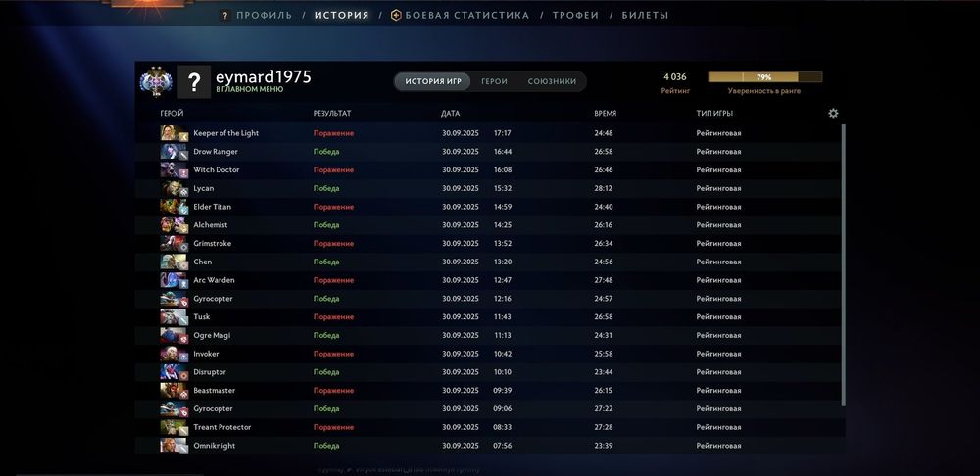Click the Alchemist hero name
The width and height of the screenshot is (980, 476).
[210, 225]
